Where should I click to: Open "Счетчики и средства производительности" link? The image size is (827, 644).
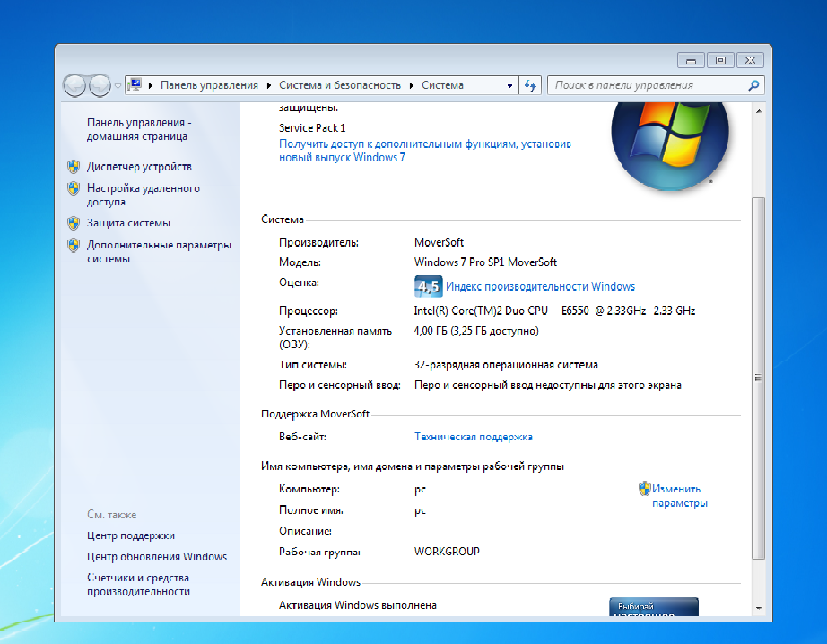(x=138, y=585)
